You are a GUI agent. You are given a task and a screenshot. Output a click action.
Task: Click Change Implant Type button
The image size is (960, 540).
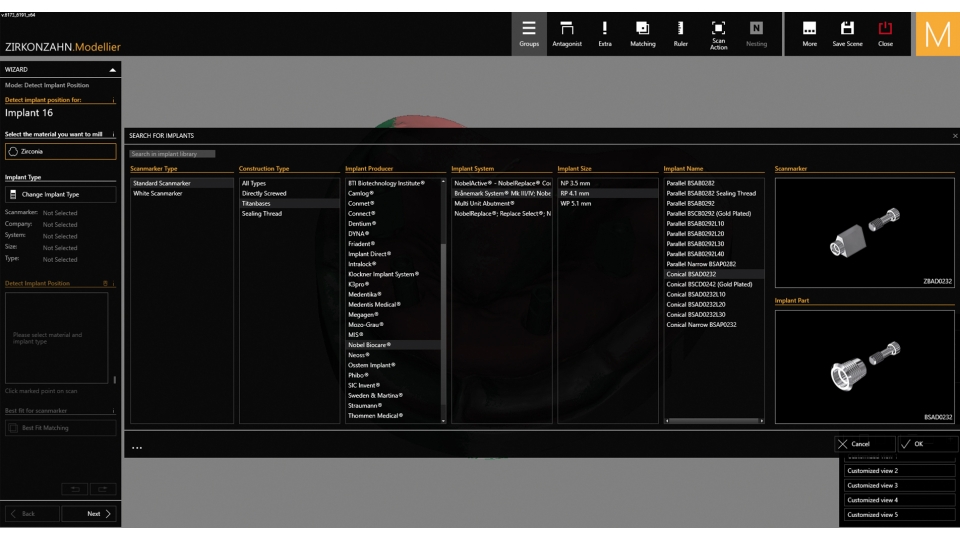(61, 194)
